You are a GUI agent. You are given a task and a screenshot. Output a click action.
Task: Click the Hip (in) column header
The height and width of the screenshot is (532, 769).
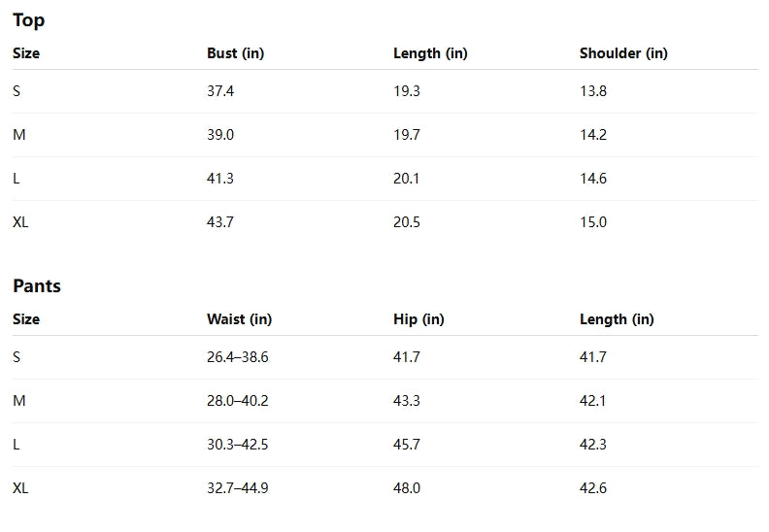pyautogui.click(x=418, y=319)
